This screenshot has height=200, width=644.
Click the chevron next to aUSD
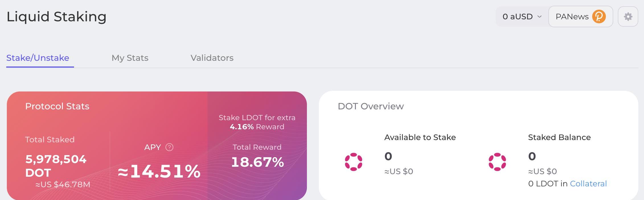539,17
